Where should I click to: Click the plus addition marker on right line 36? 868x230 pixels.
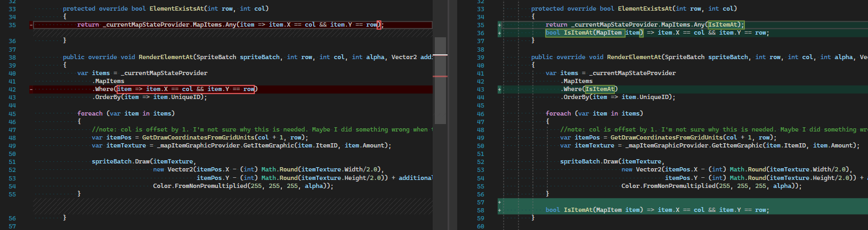pyautogui.click(x=499, y=33)
